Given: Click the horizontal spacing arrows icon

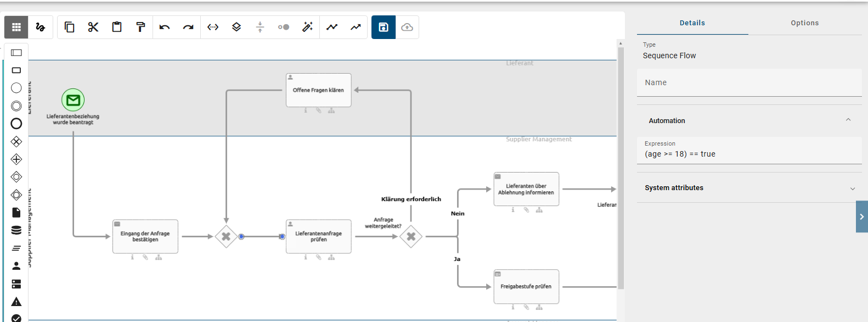Looking at the screenshot, I should tap(213, 27).
